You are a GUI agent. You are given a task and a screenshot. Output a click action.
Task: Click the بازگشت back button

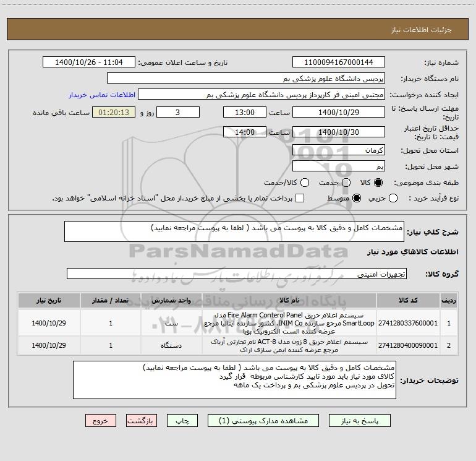coord(142,421)
